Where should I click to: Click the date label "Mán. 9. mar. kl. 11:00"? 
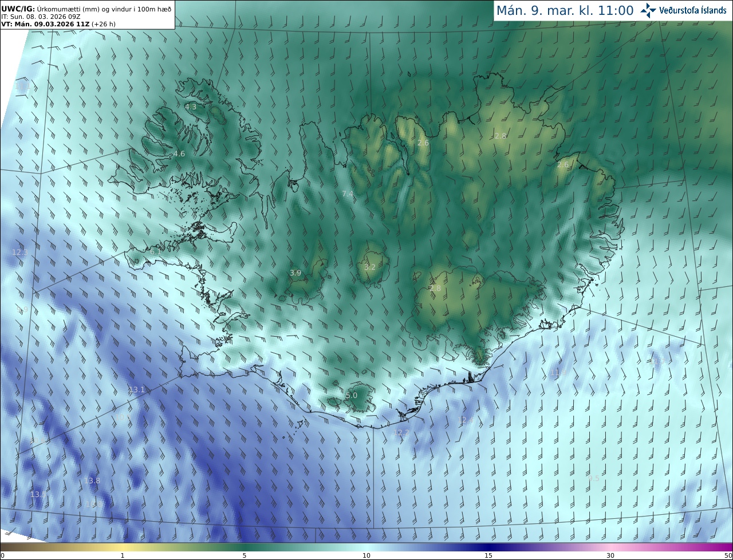tap(565, 10)
